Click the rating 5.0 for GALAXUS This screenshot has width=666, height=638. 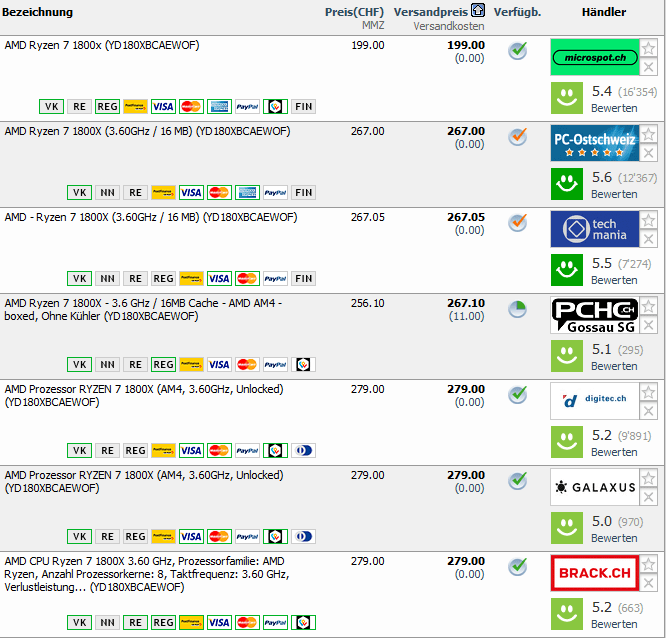[602, 521]
